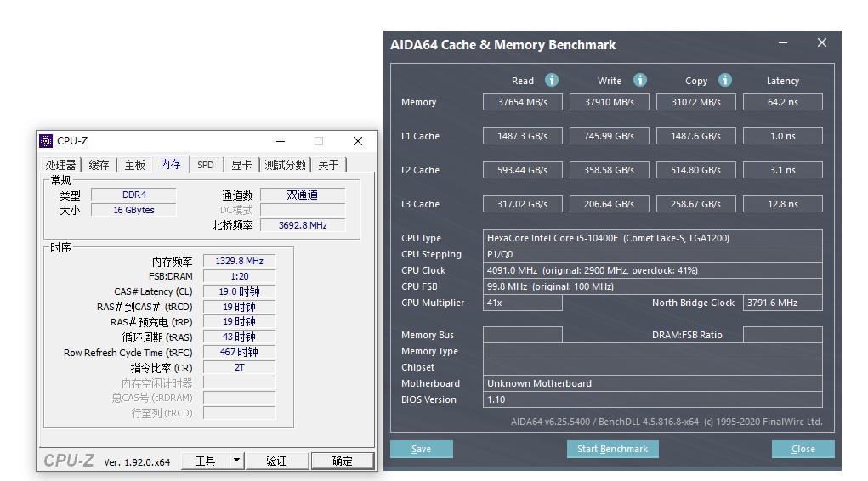Click the Read info icon in AIDA64
The image size is (868, 481).
coord(552,80)
